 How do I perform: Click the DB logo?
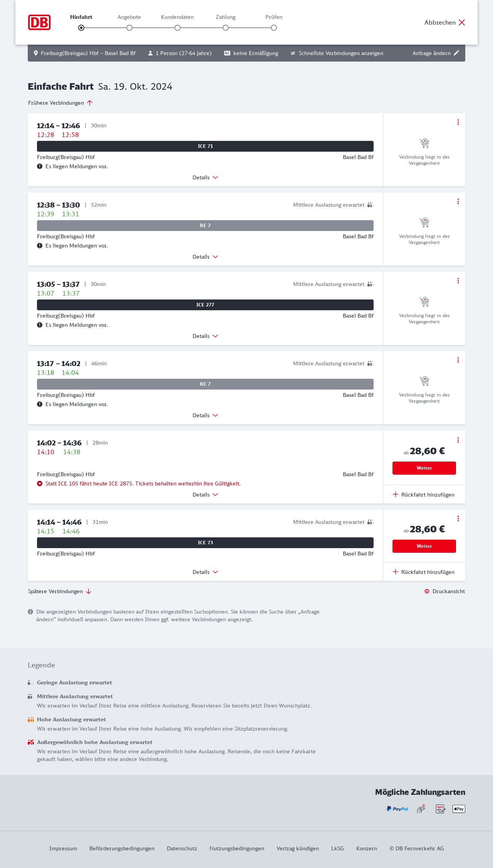coord(39,22)
